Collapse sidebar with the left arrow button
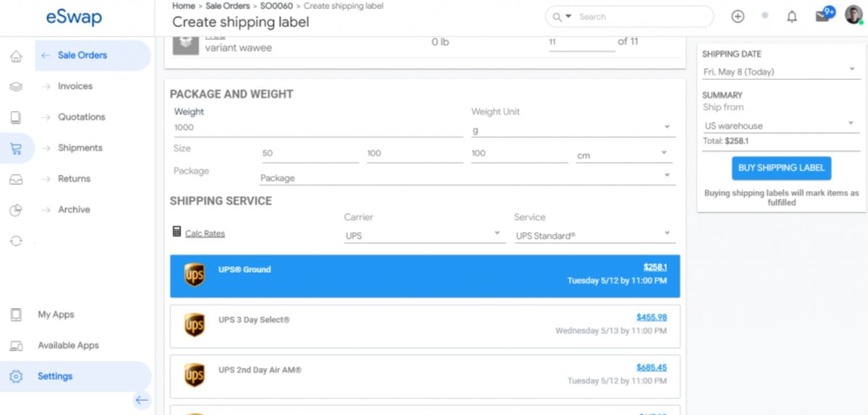The height and width of the screenshot is (415, 868). (141, 400)
